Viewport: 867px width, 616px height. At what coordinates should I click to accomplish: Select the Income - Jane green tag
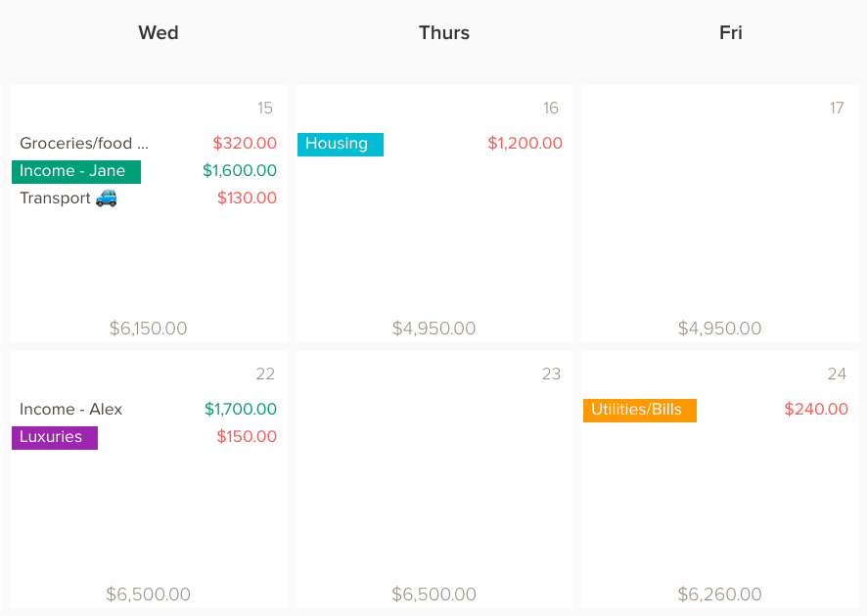click(x=76, y=172)
